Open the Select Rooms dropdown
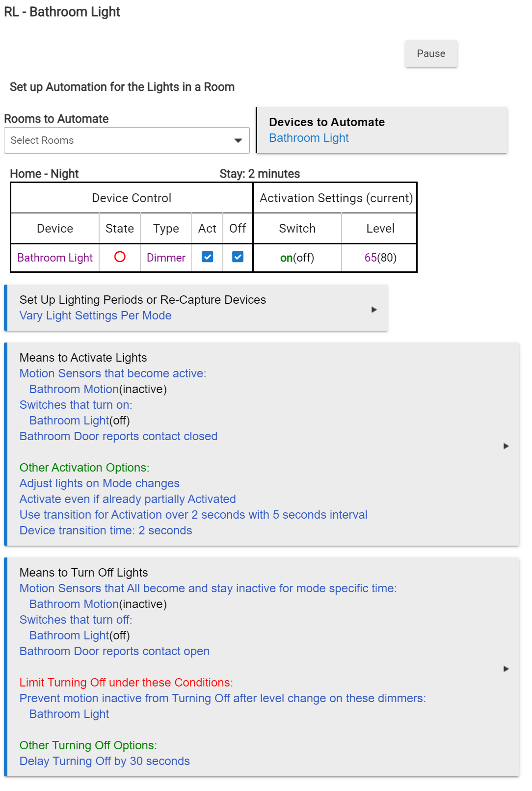The width and height of the screenshot is (532, 791). coord(127,140)
